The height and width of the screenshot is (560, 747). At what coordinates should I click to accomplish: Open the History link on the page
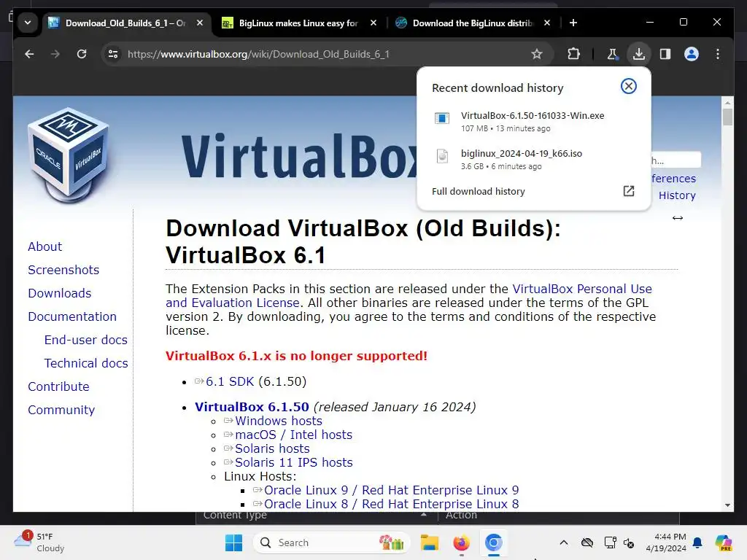pyautogui.click(x=677, y=195)
